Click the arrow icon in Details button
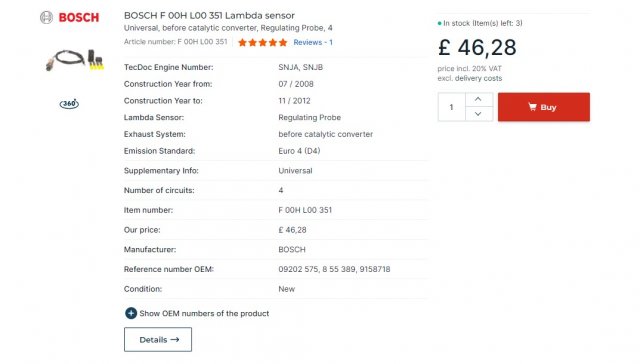Viewport: 640px width, 364px height. click(x=175, y=340)
